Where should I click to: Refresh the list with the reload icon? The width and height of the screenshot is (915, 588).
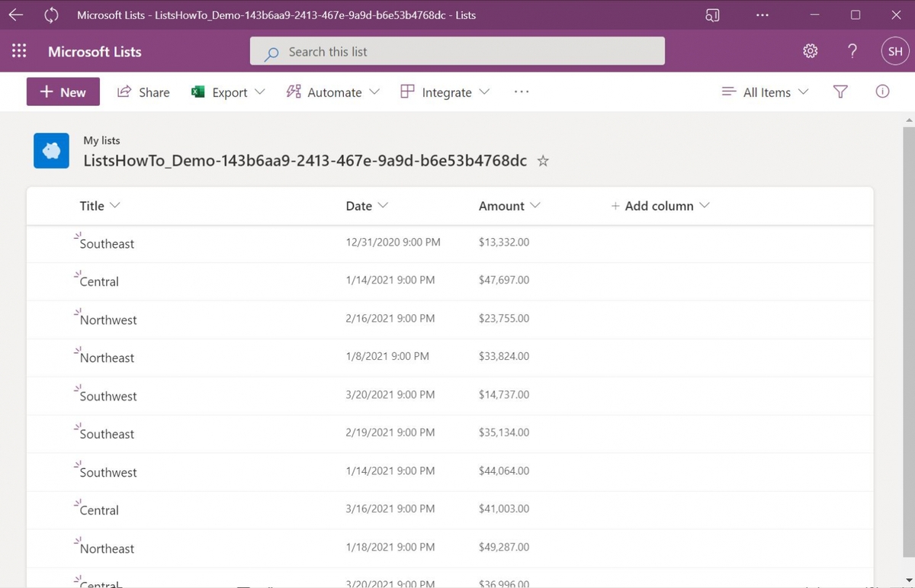50,14
